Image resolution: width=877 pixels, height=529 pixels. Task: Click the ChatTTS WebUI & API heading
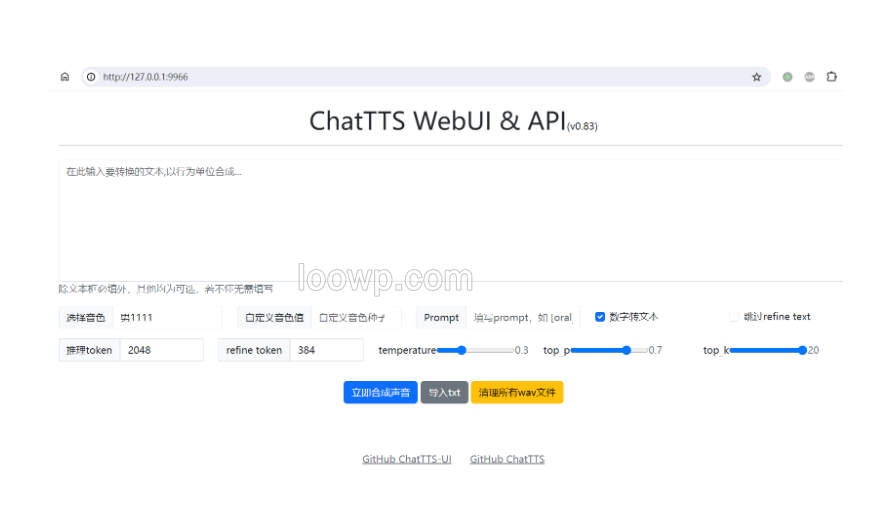pyautogui.click(x=437, y=121)
